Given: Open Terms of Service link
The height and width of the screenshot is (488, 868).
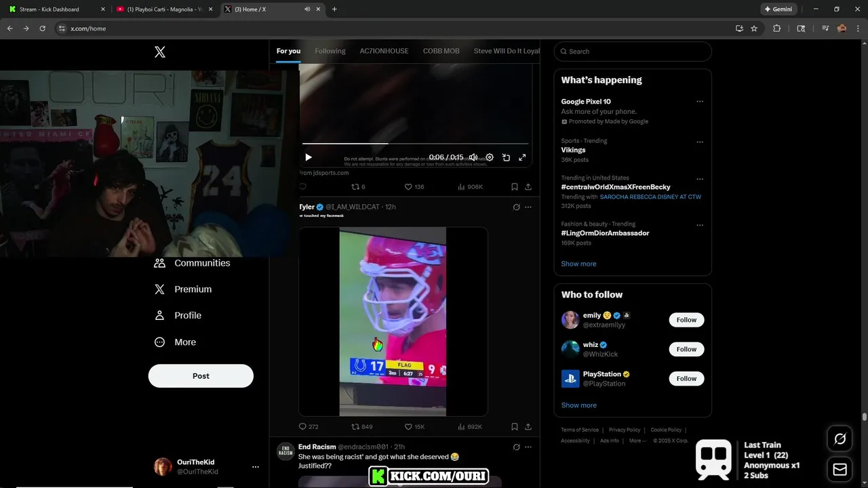Looking at the screenshot, I should 580,430.
